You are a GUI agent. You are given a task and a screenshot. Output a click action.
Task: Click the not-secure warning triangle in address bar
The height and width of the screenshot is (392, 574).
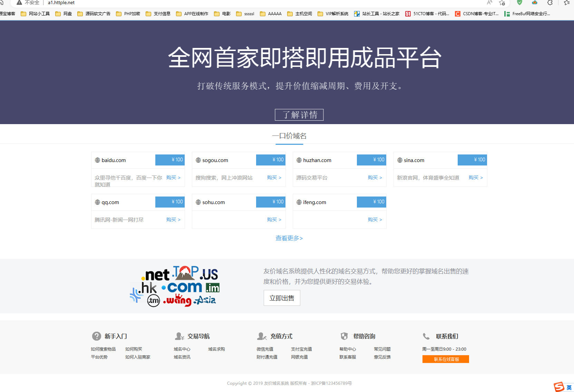click(x=19, y=2)
